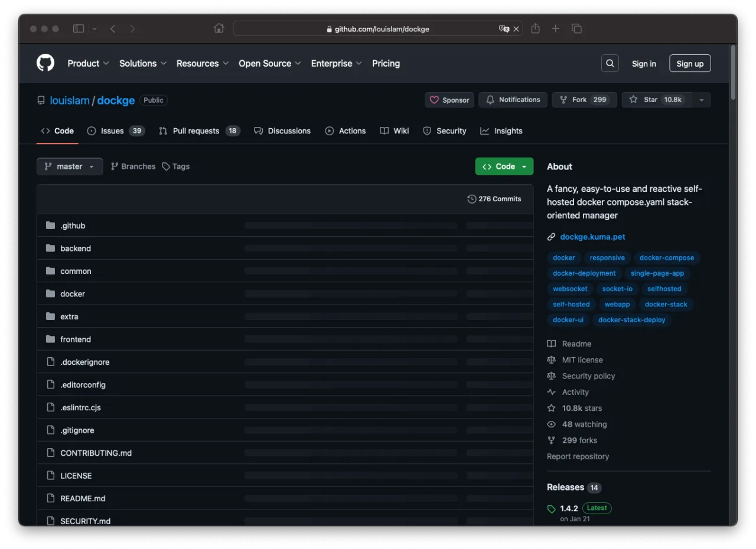The image size is (756, 549).
Task: Open the .github folder
Action: [x=73, y=226]
